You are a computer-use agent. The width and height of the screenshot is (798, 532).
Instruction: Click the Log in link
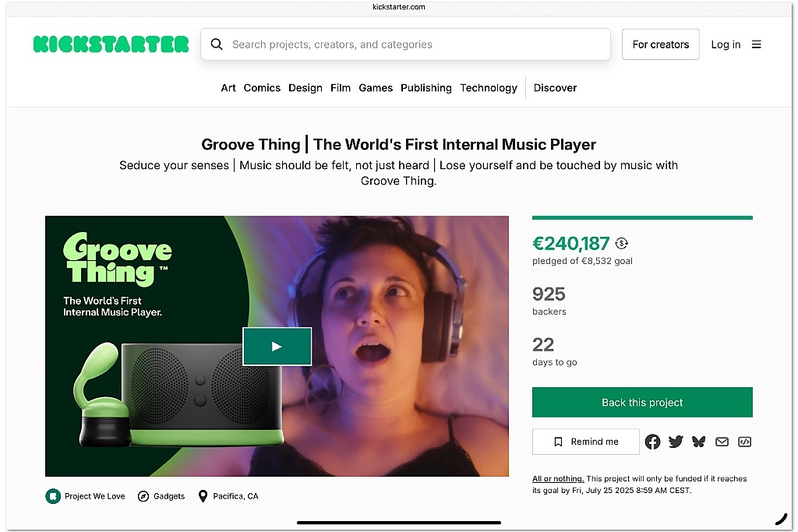[726, 44]
